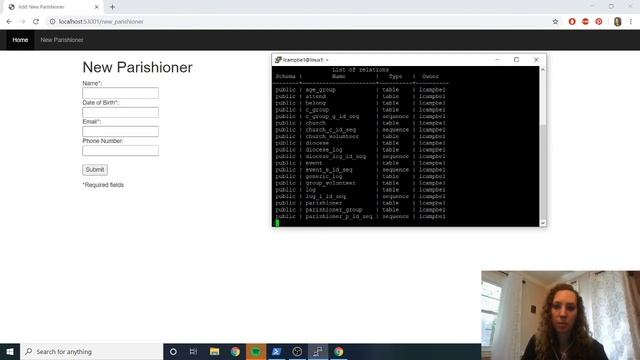This screenshot has height=360, width=640.
Task: Close the Add New Parishioner tab
Action: [97, 7]
